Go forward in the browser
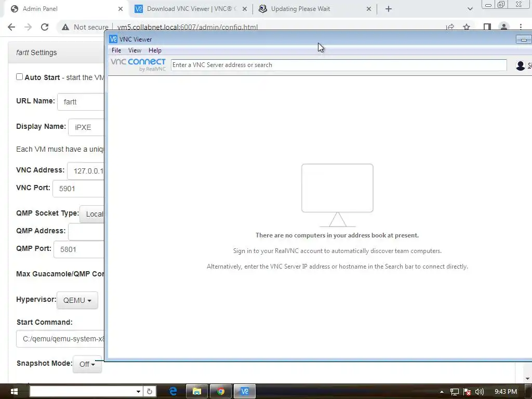 click(x=28, y=27)
